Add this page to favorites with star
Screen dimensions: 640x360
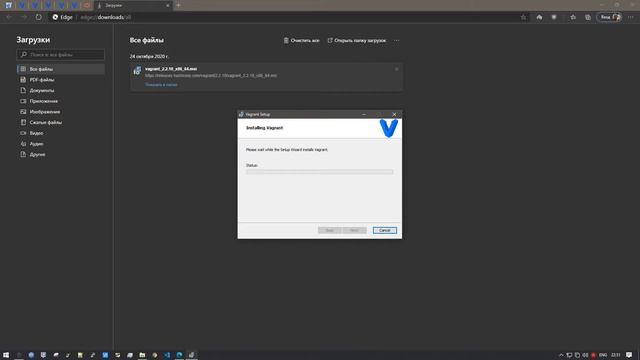(x=523, y=17)
